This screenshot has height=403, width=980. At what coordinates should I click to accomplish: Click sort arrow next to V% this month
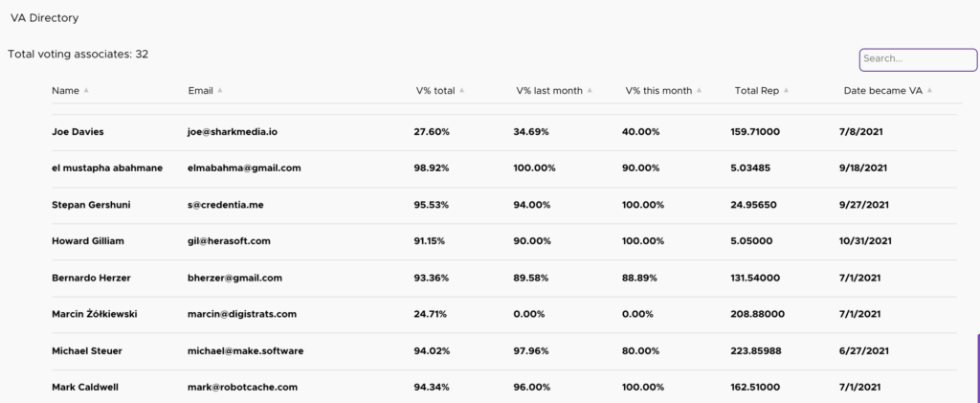pos(700,91)
